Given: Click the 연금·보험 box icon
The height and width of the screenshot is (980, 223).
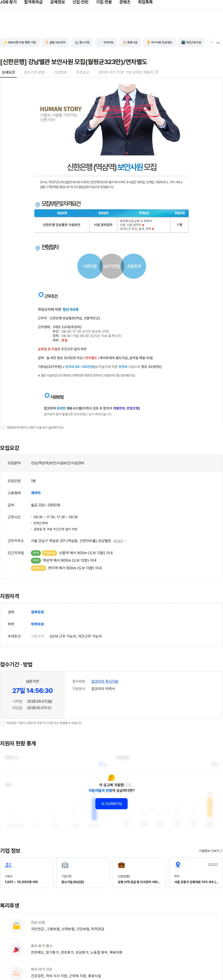Looking at the screenshot, I should tap(16, 926).
